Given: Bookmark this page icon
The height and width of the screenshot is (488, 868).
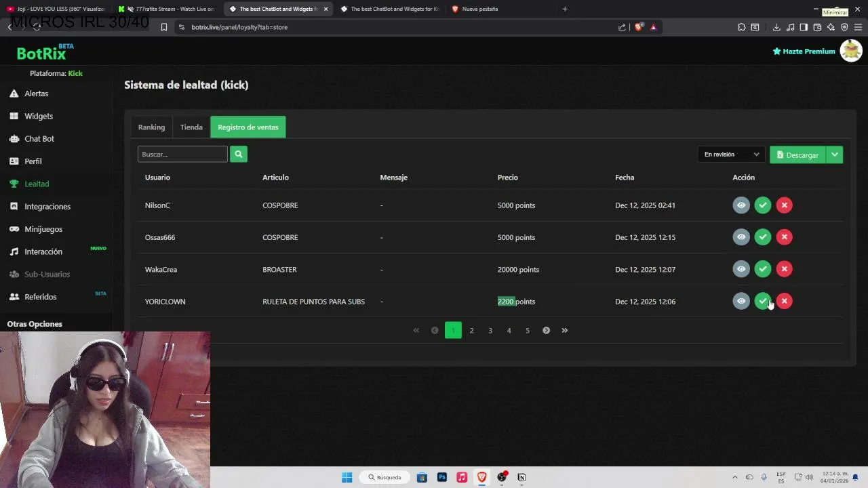Looking at the screenshot, I should (x=164, y=27).
